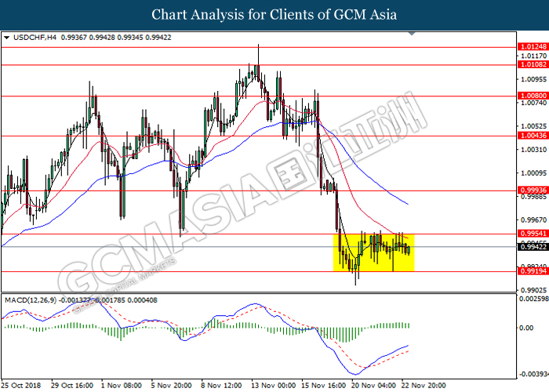
Task: Click the 1.00436 red price label
Action: (533, 136)
